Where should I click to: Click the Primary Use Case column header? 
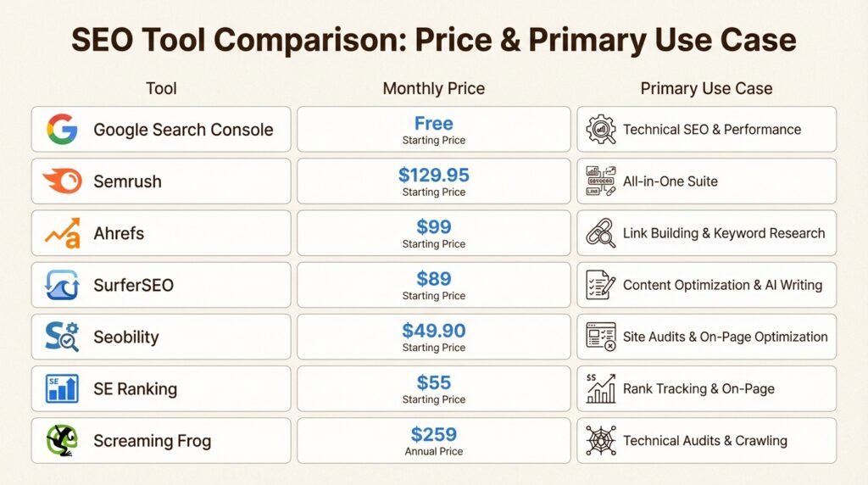click(706, 88)
